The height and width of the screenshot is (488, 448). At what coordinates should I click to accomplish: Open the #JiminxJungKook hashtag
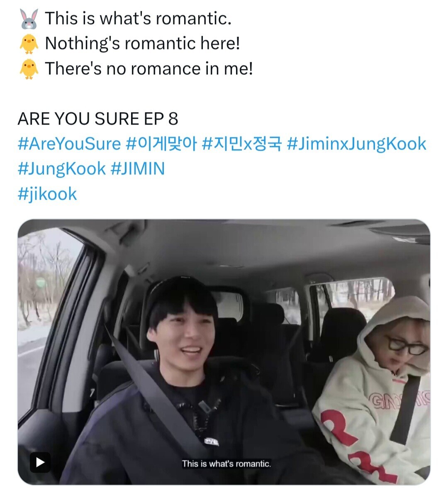(x=357, y=144)
